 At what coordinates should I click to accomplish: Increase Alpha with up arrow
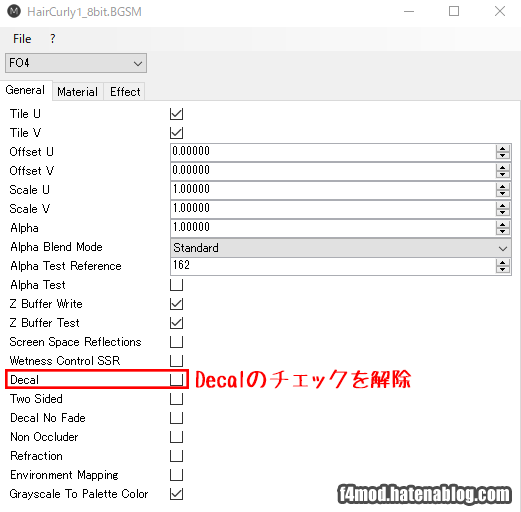tap(502, 225)
